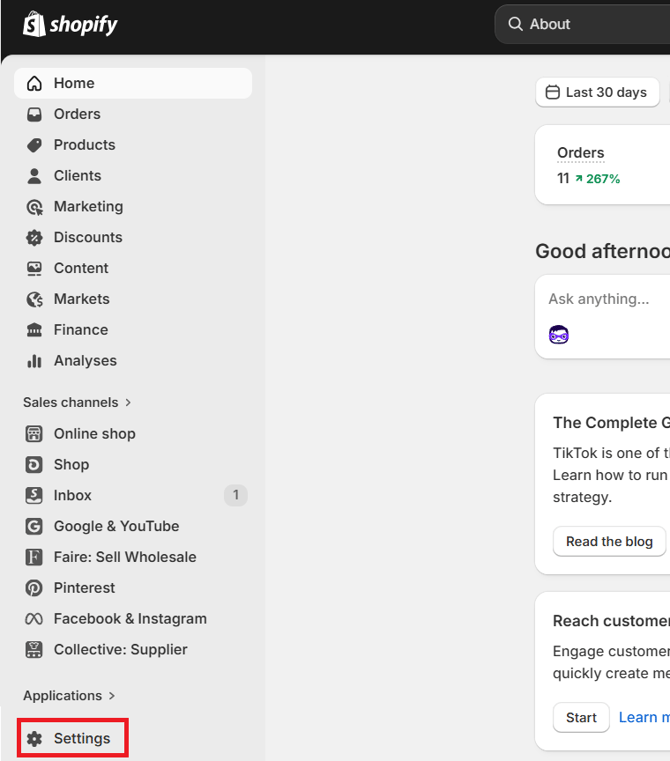Viewport: 670px width, 761px height.
Task: Click the Online shop storefront icon
Action: [34, 433]
